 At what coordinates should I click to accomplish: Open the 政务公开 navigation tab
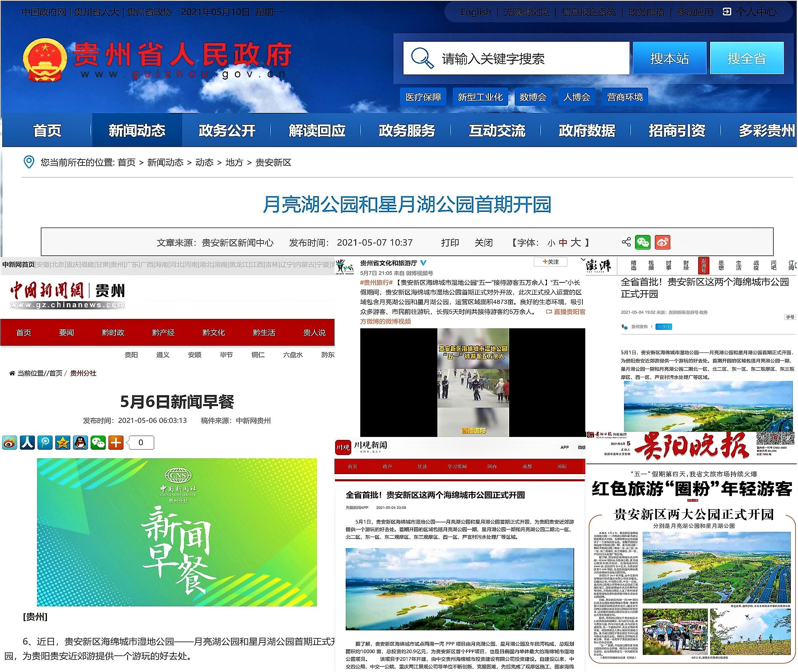click(226, 131)
